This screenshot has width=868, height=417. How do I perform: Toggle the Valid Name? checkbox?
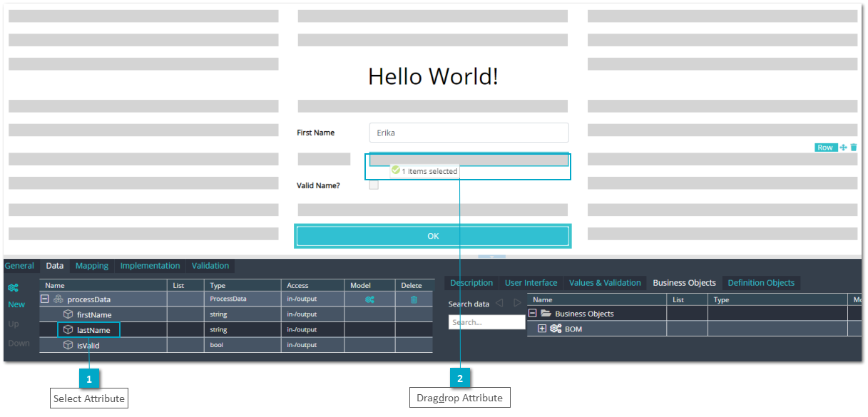pos(374,185)
